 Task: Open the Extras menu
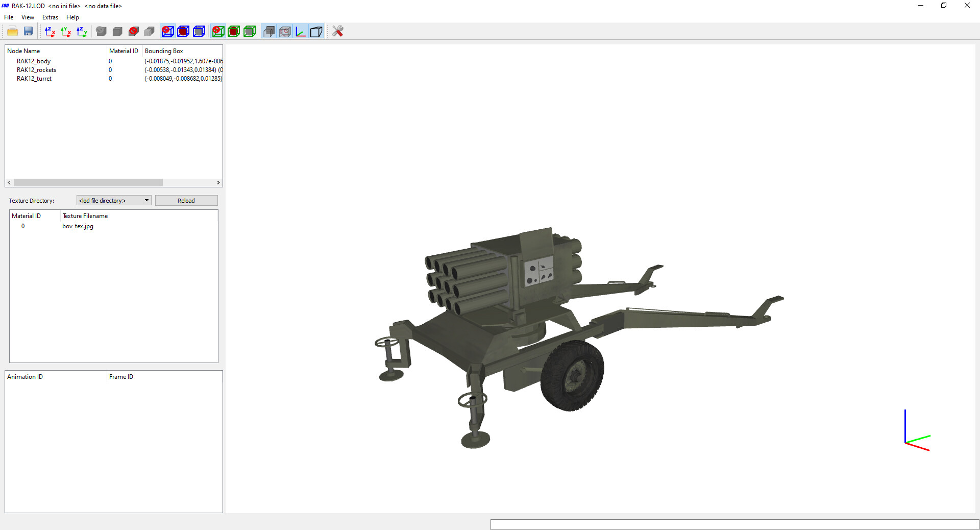click(x=50, y=17)
